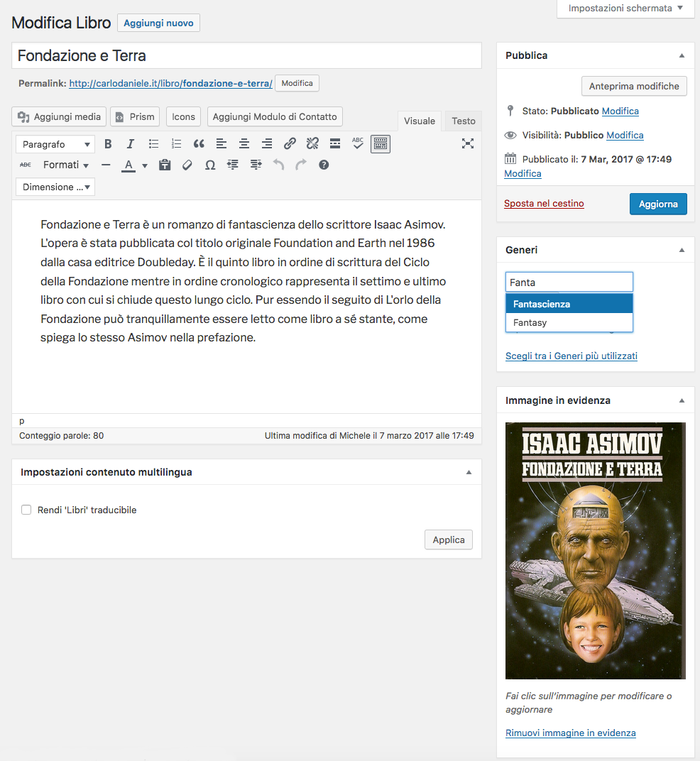Image resolution: width=700 pixels, height=761 pixels.
Task: Insert Read More tag
Action: [x=335, y=144]
